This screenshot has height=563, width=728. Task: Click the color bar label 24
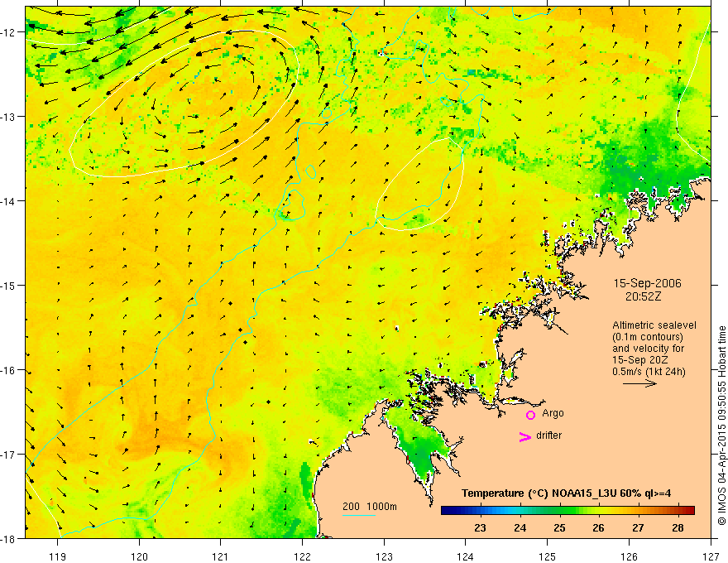coord(520,527)
